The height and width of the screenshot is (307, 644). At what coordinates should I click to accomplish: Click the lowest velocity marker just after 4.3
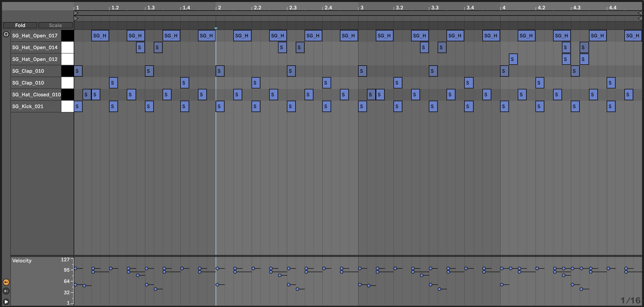(581, 289)
